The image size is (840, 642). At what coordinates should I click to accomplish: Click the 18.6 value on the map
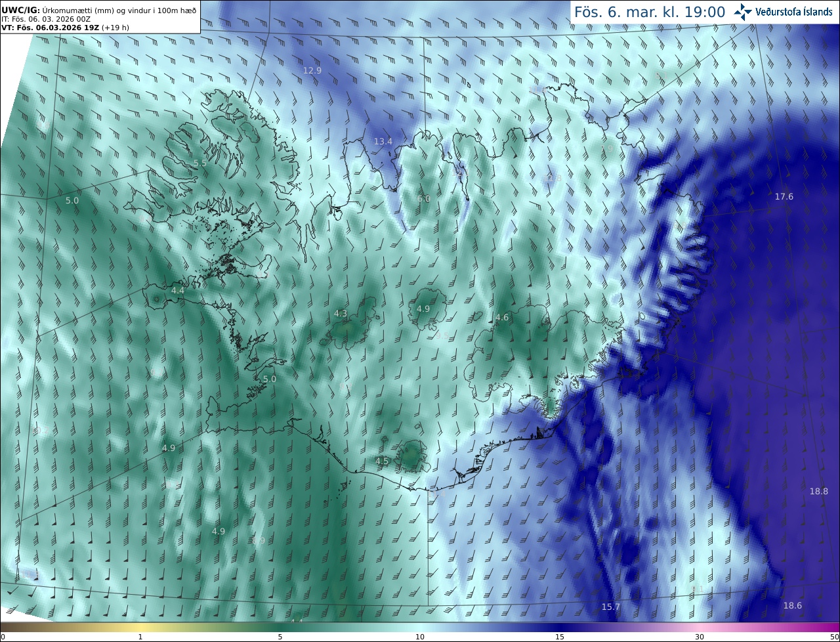tap(793, 606)
